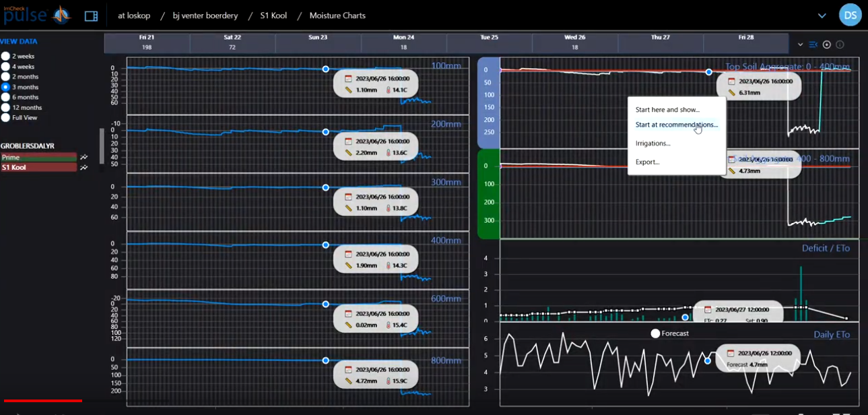The image size is (868, 415).
Task: Go to 'at loskop' breadcrumb
Action: coord(134,15)
